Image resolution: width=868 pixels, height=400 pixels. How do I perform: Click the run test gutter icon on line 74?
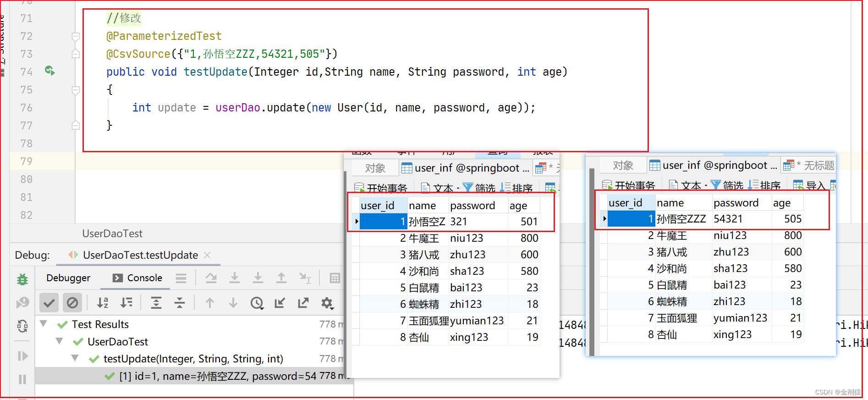(x=49, y=71)
